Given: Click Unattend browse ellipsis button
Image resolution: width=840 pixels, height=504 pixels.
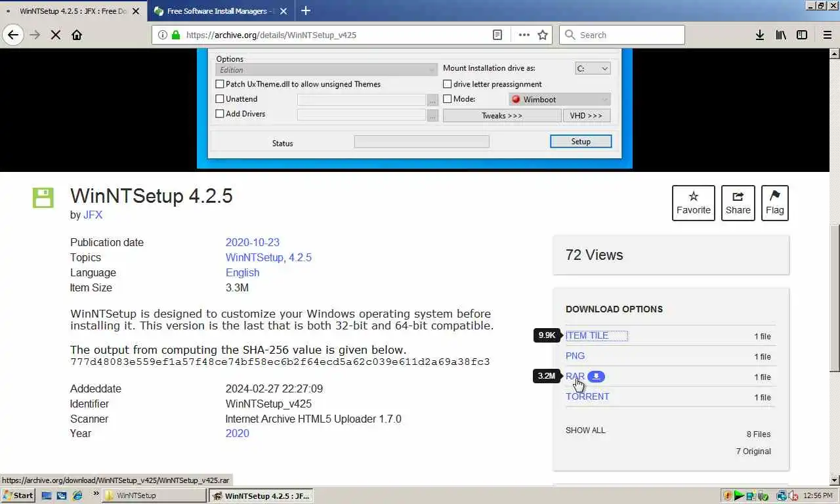Looking at the screenshot, I should 432,100.
